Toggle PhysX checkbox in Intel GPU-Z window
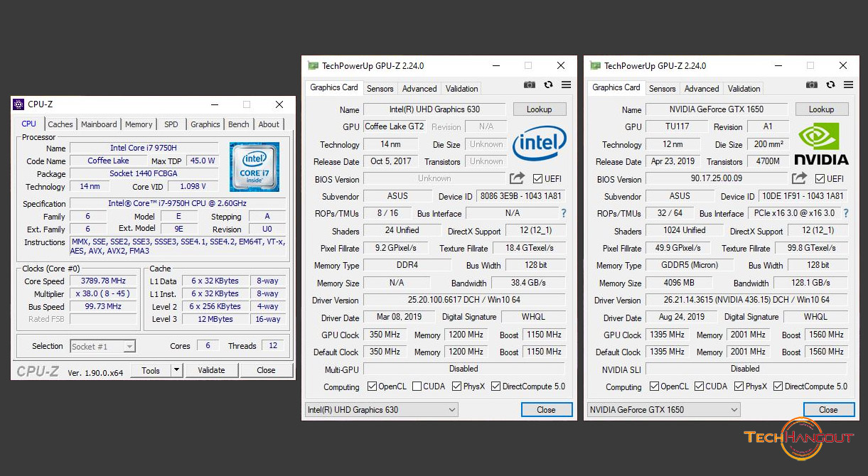Screen dimensions: 868x476 point(455,386)
